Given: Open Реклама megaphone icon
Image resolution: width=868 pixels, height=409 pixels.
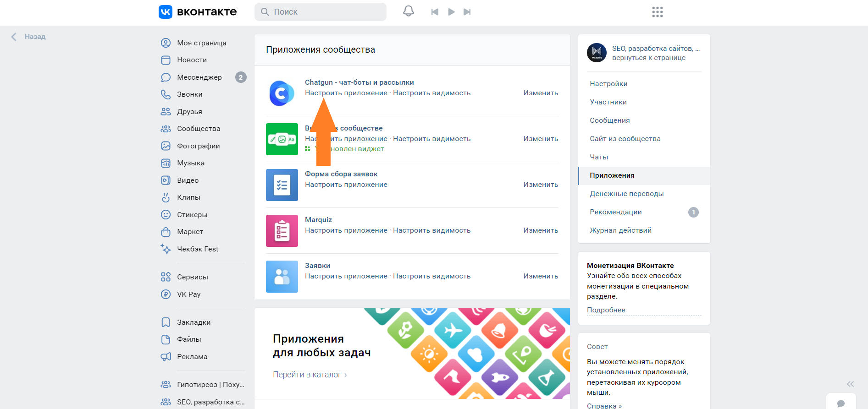Looking at the screenshot, I should [x=166, y=357].
